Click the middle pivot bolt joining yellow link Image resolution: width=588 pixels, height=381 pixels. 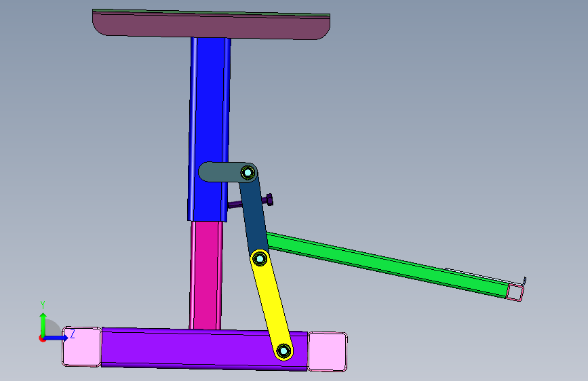pos(260,259)
